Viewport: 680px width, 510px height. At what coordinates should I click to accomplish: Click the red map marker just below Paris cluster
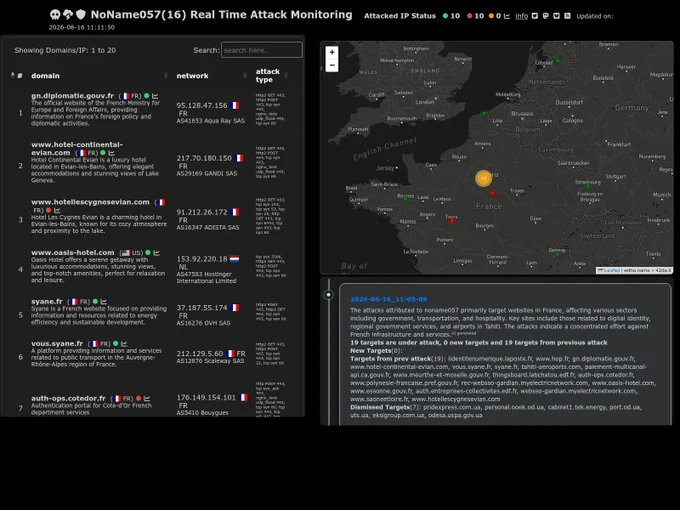click(492, 193)
